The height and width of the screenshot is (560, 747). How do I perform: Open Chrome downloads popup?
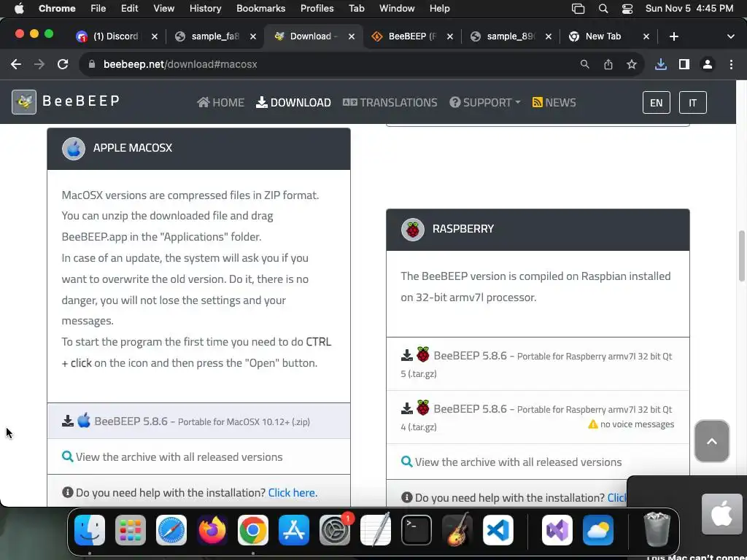coord(661,64)
